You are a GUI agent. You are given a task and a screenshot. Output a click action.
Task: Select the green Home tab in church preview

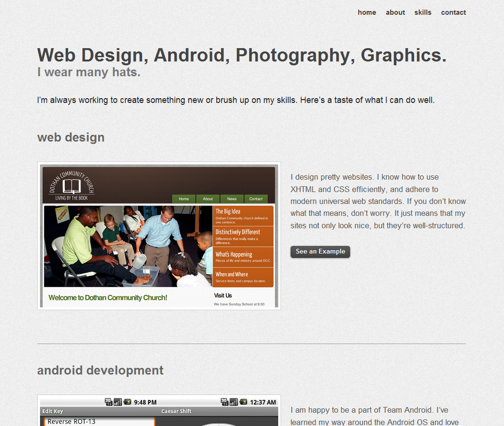[184, 199]
